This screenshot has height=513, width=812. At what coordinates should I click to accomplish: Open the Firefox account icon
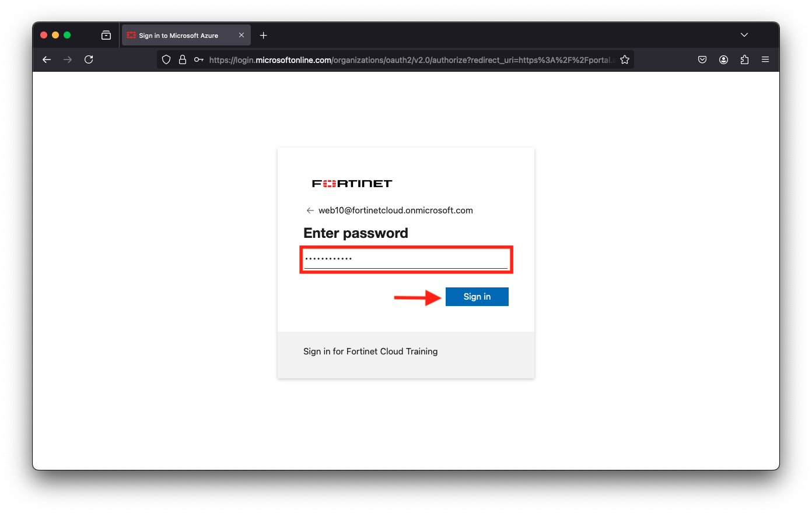pyautogui.click(x=723, y=59)
